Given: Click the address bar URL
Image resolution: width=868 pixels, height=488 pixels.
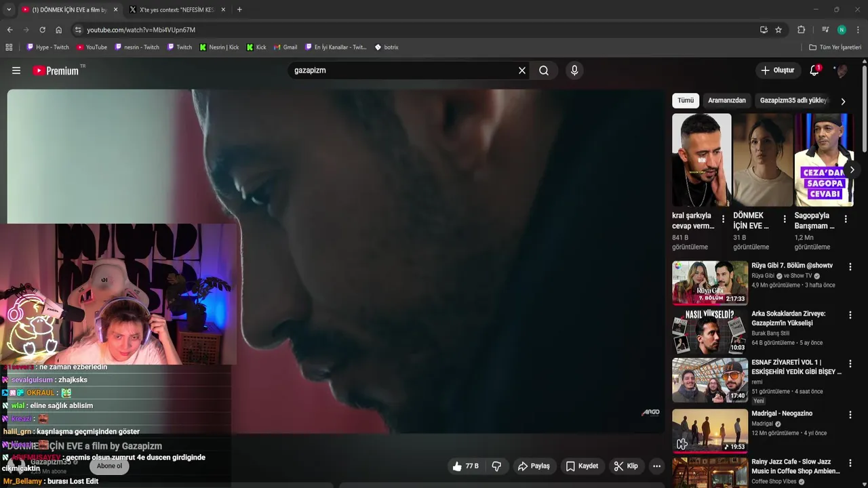Looking at the screenshot, I should click(141, 30).
